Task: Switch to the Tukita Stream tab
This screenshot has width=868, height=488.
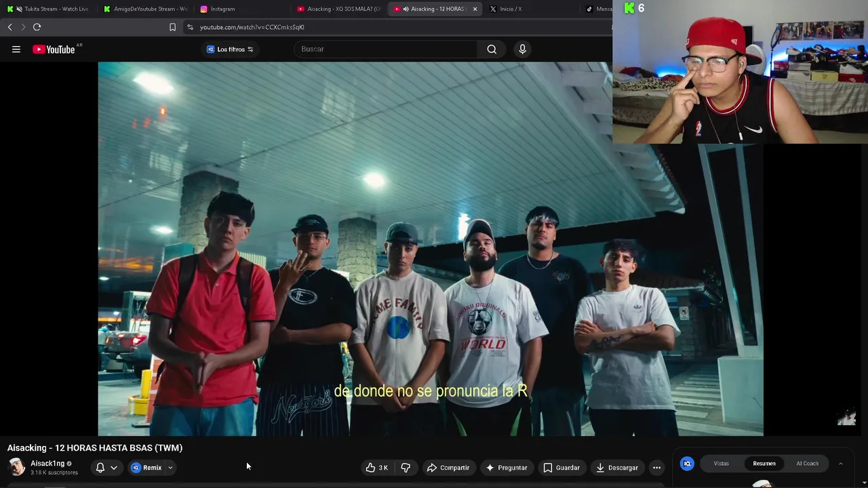Action: point(49,9)
